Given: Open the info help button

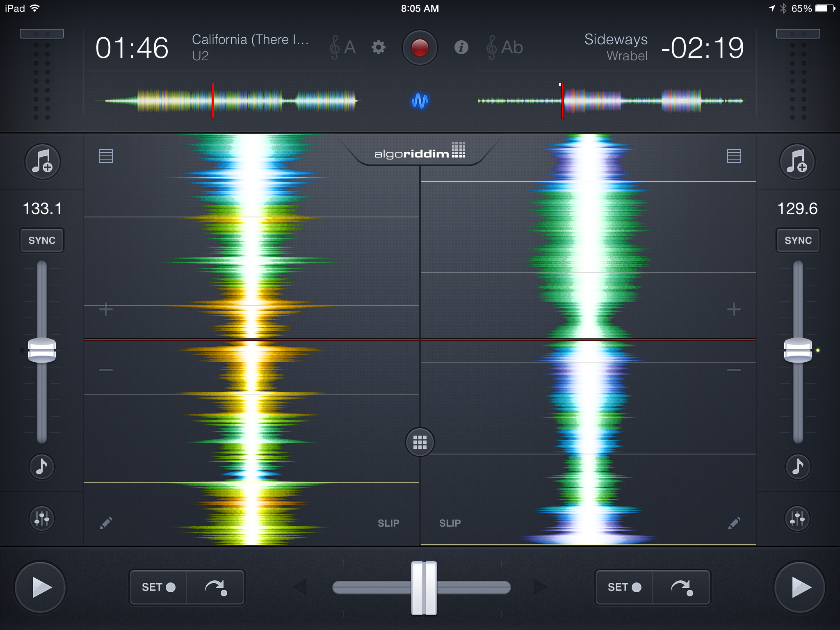Looking at the screenshot, I should (x=461, y=48).
